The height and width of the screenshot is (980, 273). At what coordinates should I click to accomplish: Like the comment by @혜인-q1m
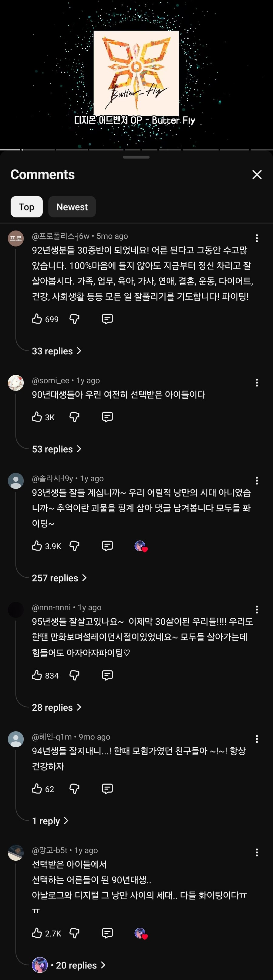[x=37, y=789]
